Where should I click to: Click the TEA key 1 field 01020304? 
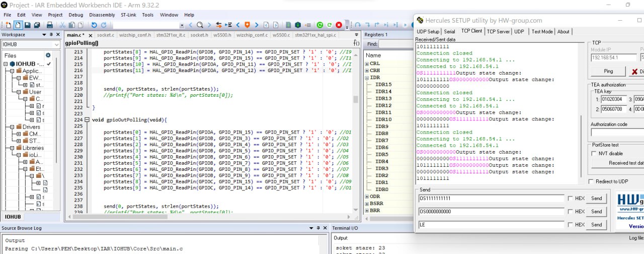(614, 99)
